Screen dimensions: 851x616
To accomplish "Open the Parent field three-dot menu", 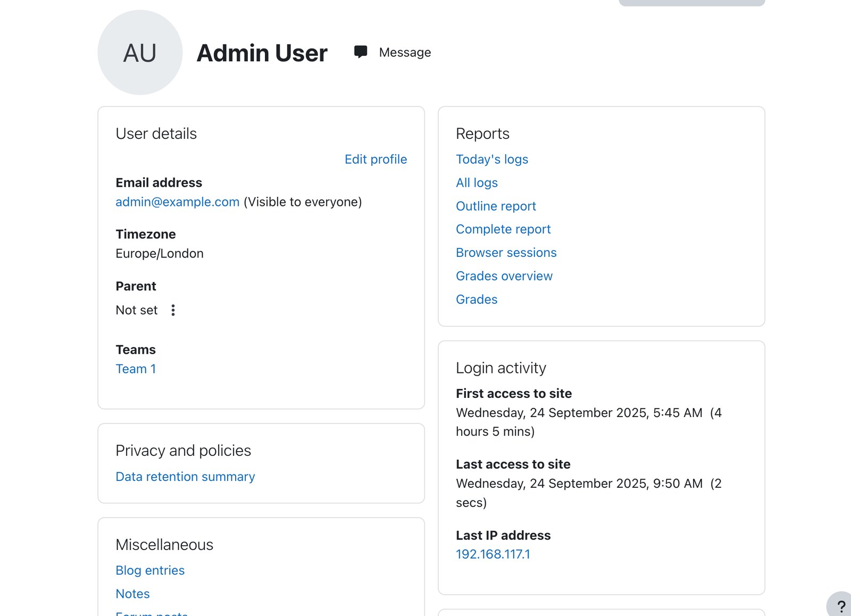I will coord(173,310).
